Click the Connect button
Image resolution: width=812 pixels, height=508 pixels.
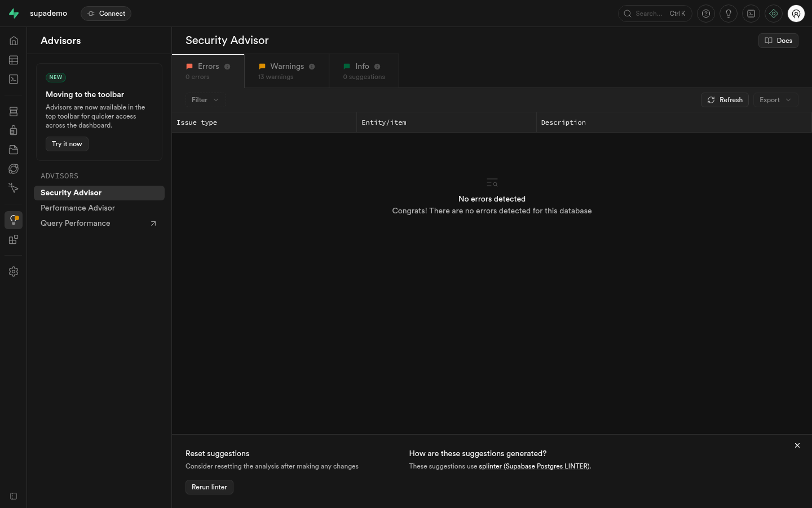click(x=106, y=14)
